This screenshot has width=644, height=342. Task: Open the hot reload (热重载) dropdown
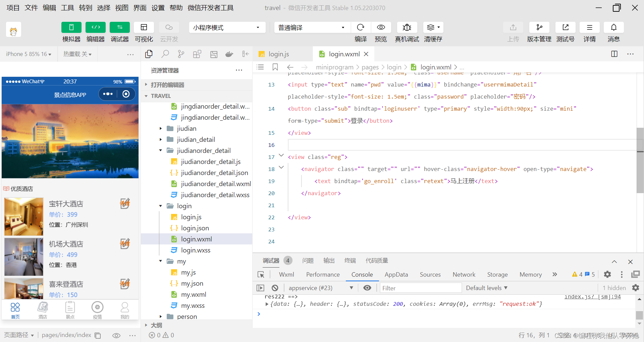[77, 54]
